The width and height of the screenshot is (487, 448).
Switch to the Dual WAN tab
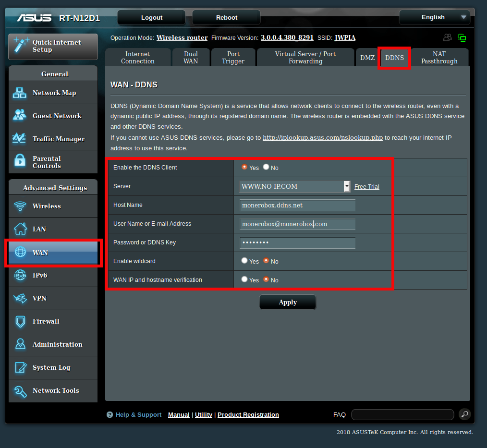point(191,58)
